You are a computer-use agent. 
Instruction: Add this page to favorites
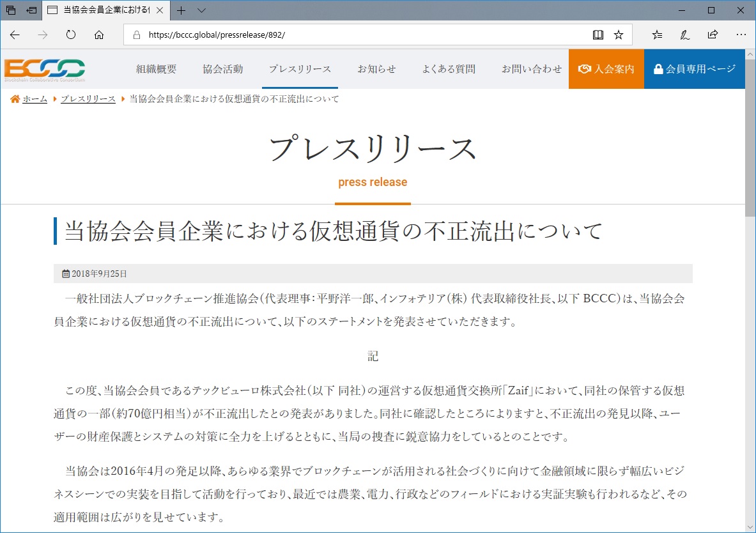tap(618, 35)
